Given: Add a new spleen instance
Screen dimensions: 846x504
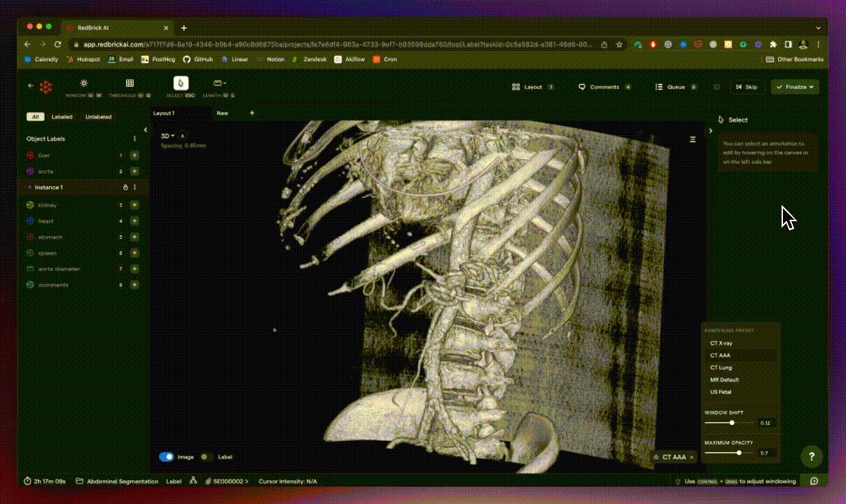Looking at the screenshot, I should point(134,253).
